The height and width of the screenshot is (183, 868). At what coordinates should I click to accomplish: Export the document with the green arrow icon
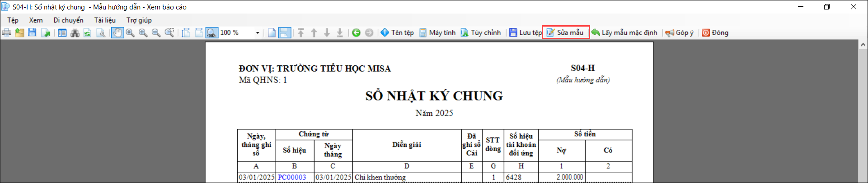(46, 32)
